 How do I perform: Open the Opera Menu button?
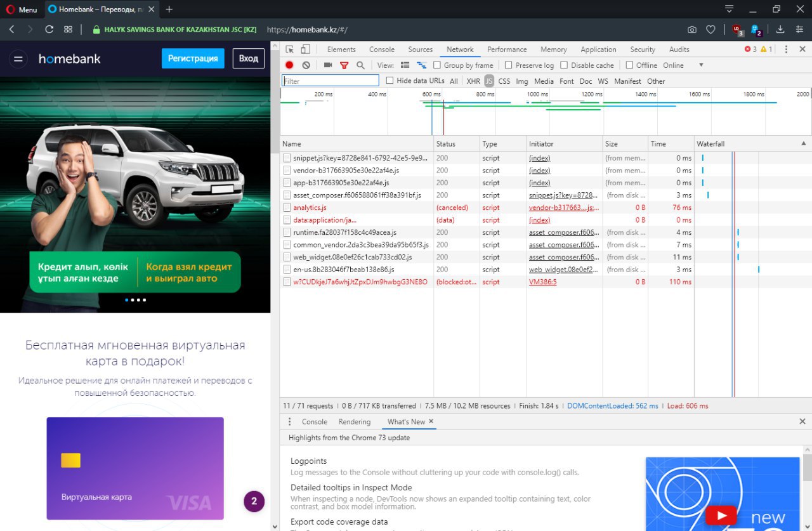click(x=22, y=10)
